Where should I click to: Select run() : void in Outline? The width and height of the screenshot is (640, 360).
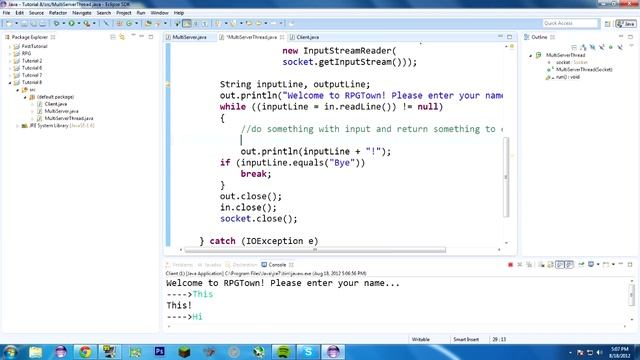coord(567,77)
